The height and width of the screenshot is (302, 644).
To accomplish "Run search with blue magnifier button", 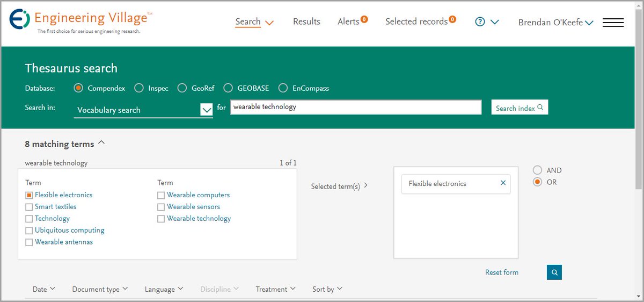I will point(554,272).
